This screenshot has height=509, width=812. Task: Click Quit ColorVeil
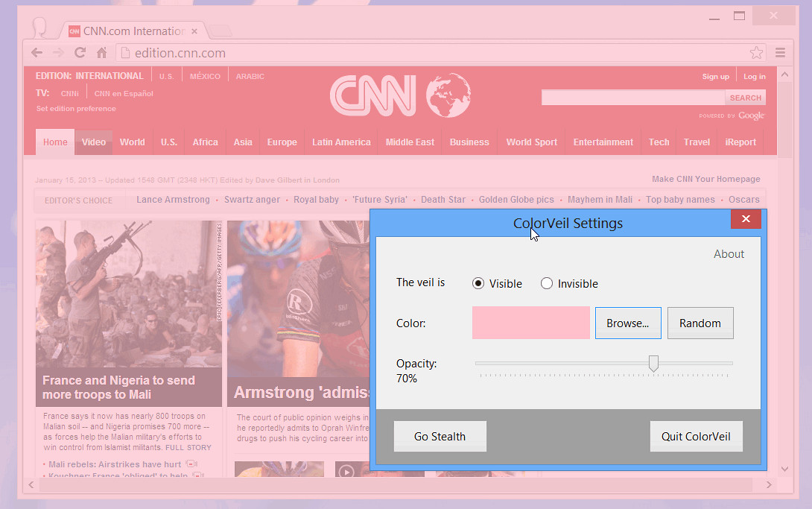[x=696, y=436]
